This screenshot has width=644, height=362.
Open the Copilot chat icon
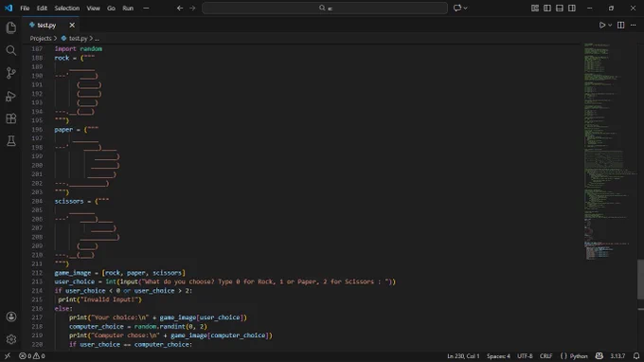pos(457,8)
